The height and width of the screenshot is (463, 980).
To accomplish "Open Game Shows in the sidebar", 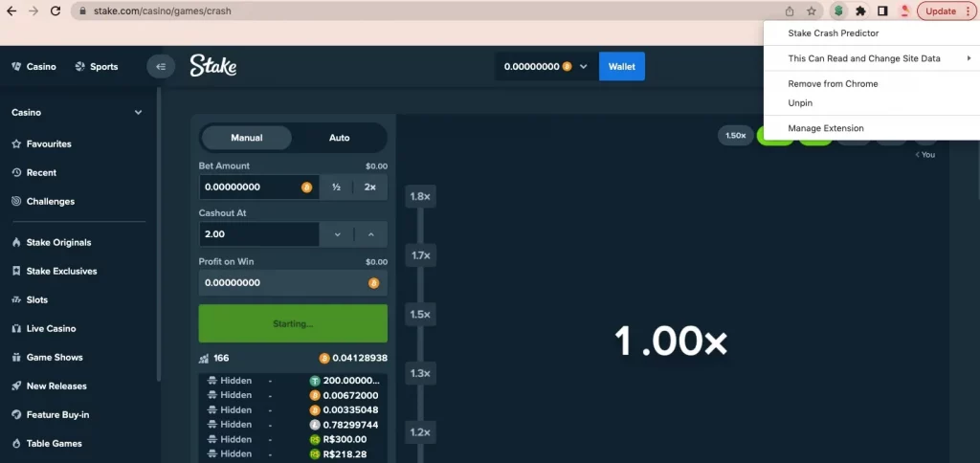I will pos(47,358).
